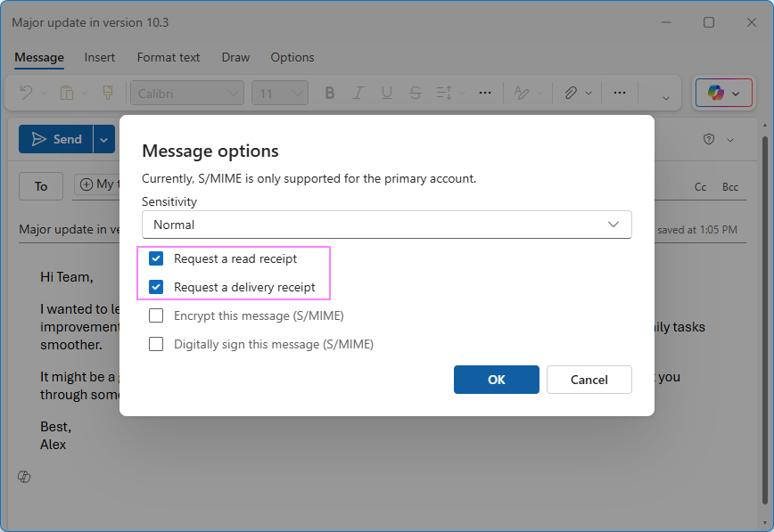This screenshot has height=532, width=774.
Task: Expand the Font name combo box
Action: pyautogui.click(x=234, y=92)
